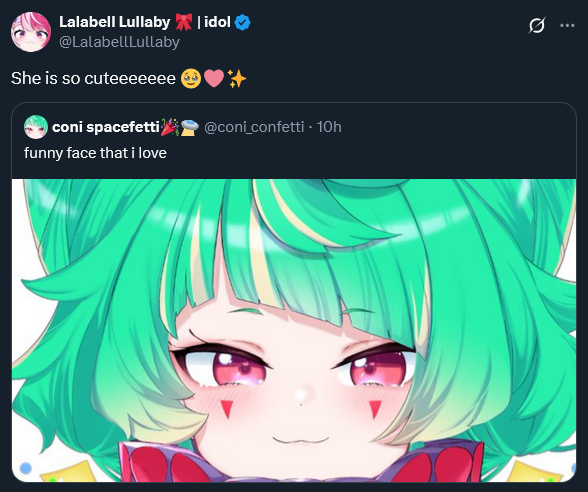Click the "idol" label in display name

pyautogui.click(x=217, y=22)
